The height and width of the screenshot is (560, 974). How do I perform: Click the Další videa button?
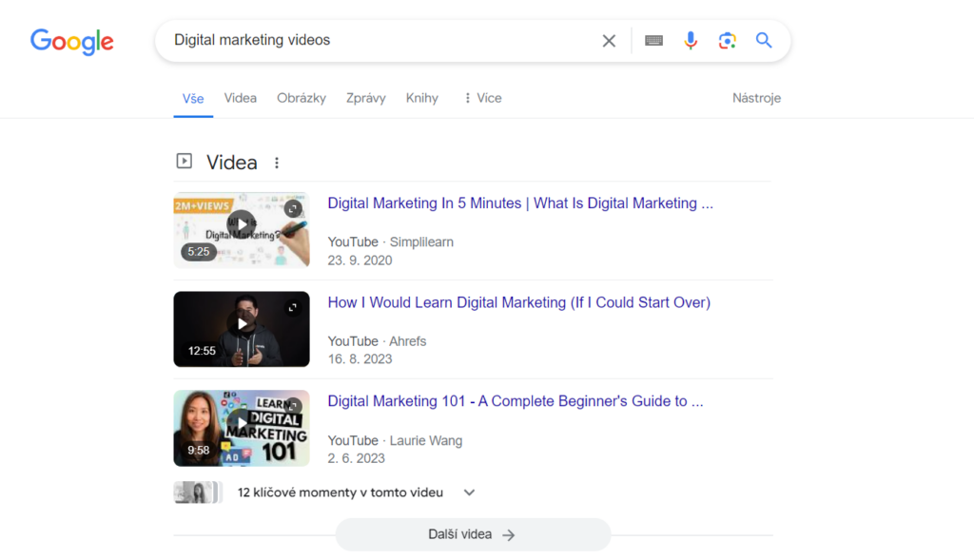coord(473,534)
